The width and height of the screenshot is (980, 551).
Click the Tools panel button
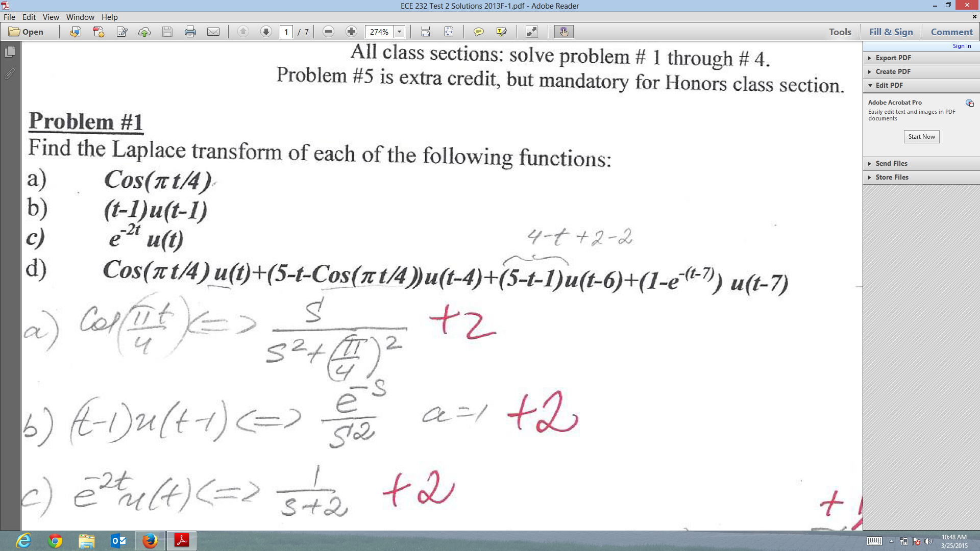[840, 32]
